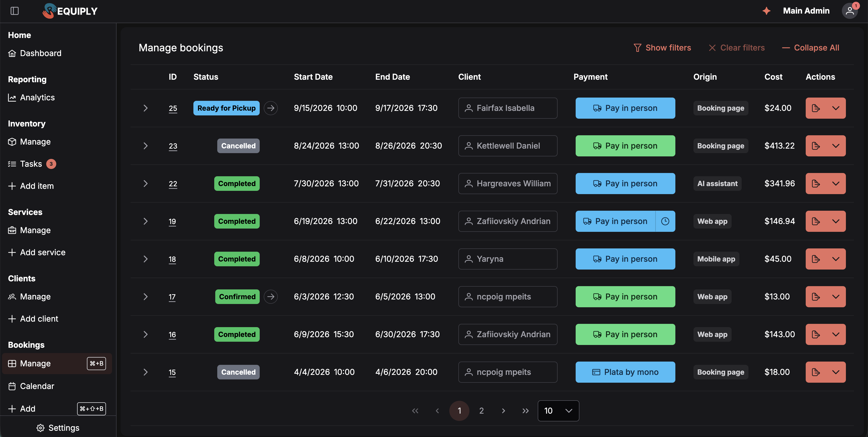The image size is (868, 437).
Task: Open the AI assistant sparkle icon
Action: point(766,11)
